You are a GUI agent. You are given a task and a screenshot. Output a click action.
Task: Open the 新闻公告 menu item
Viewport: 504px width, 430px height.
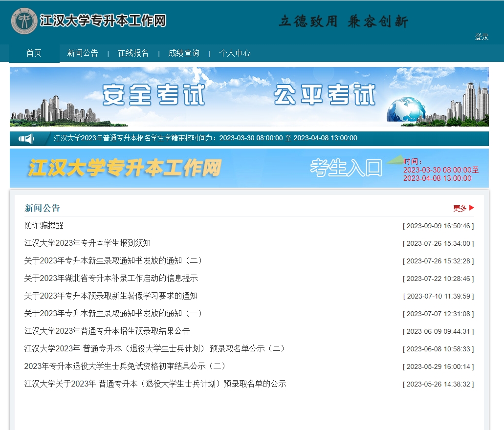coord(83,53)
